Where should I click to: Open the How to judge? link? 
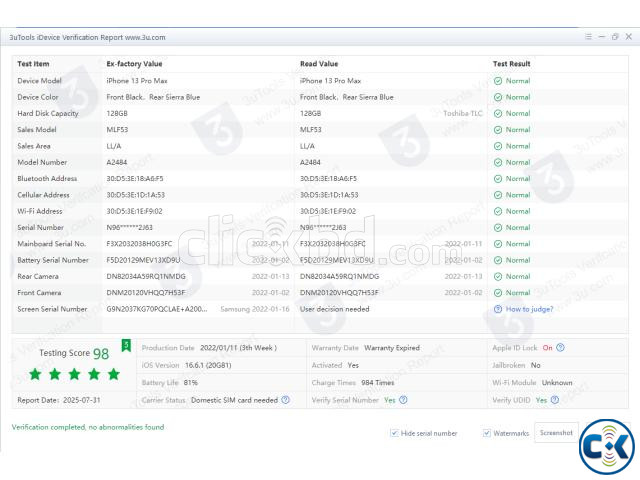click(x=529, y=309)
